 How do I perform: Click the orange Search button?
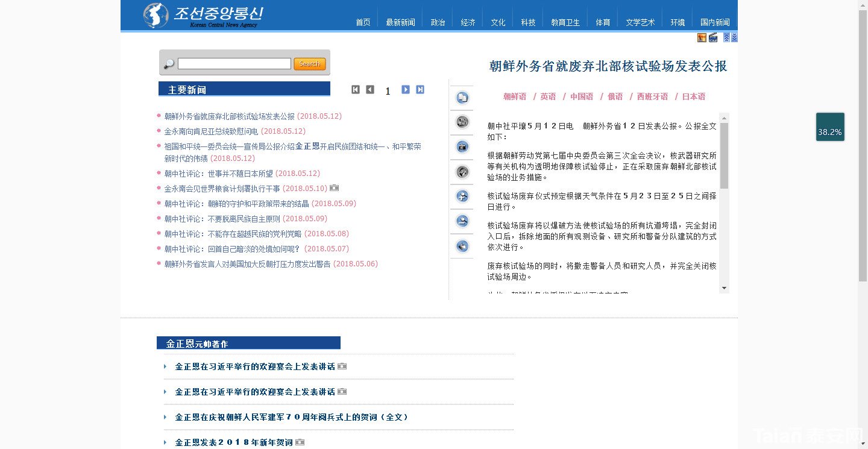[310, 64]
